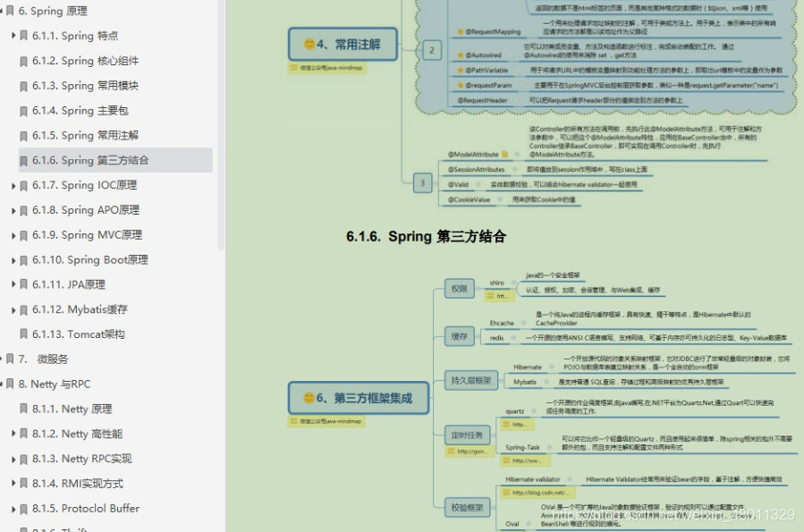The width and height of the screenshot is (804, 532).
Task: Expand 6.1.7. Spring IOC原理 bookmark
Action: click(13, 186)
